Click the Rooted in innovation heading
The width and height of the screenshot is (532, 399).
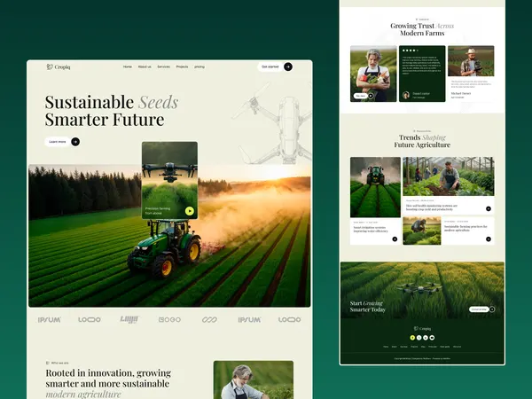click(x=108, y=383)
